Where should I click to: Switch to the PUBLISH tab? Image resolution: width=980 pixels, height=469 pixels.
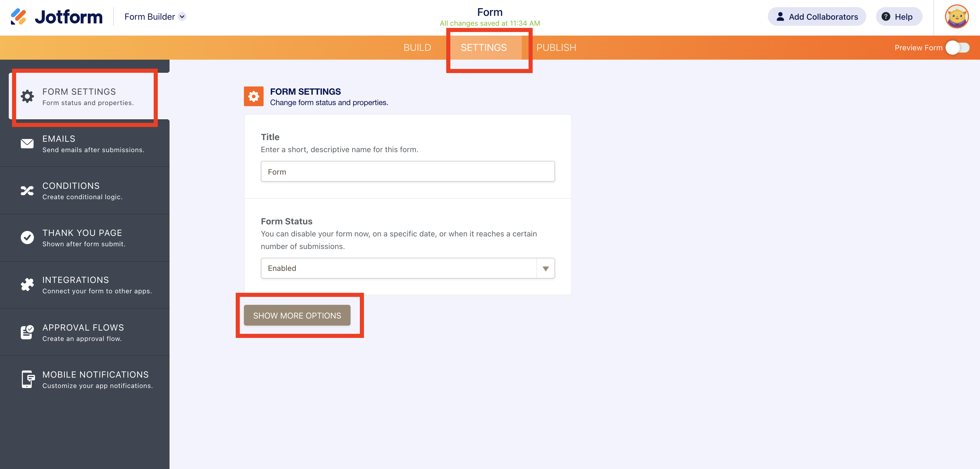556,48
